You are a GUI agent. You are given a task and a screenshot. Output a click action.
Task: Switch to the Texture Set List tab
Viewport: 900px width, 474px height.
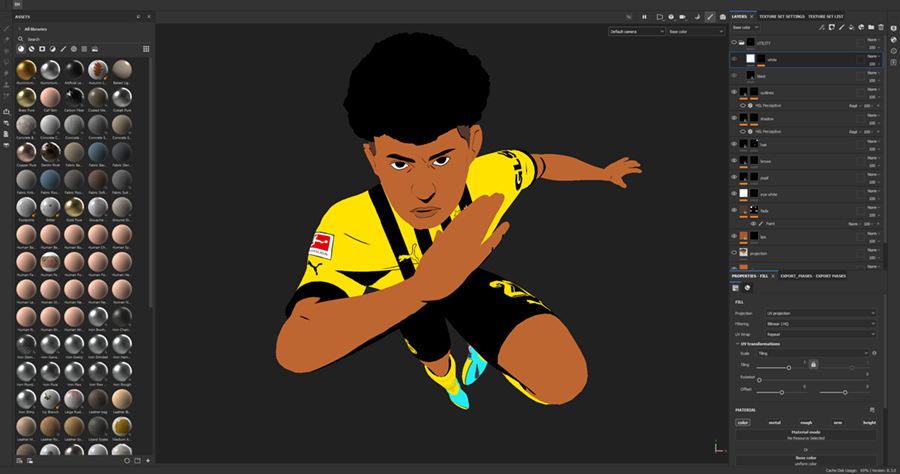(x=825, y=17)
